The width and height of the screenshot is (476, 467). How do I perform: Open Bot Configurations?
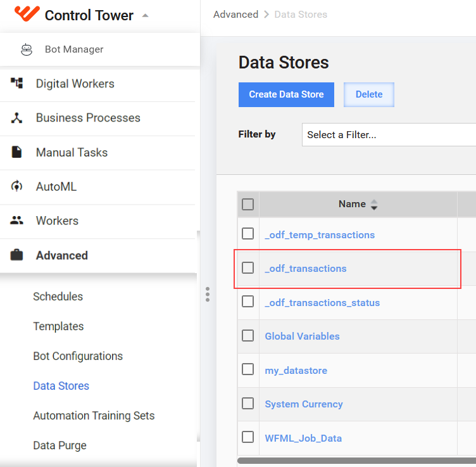[x=78, y=356]
